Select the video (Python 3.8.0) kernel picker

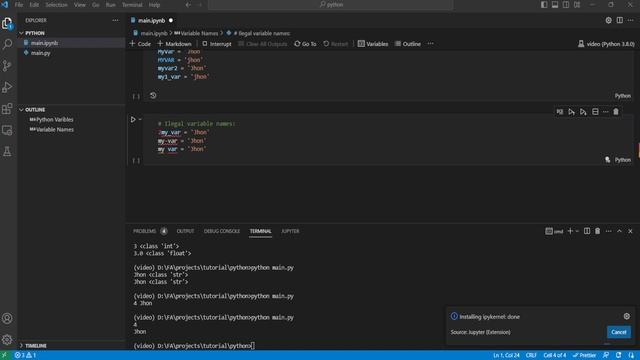point(606,44)
